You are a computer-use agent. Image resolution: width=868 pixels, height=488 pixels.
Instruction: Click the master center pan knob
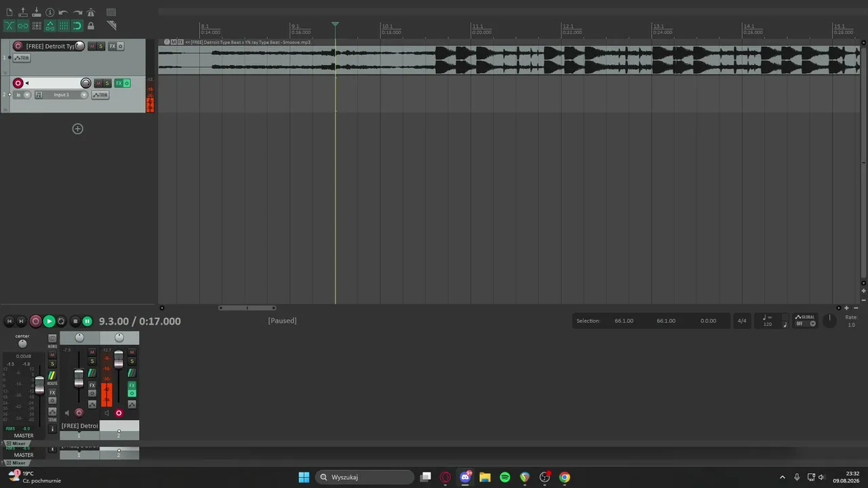tap(22, 344)
